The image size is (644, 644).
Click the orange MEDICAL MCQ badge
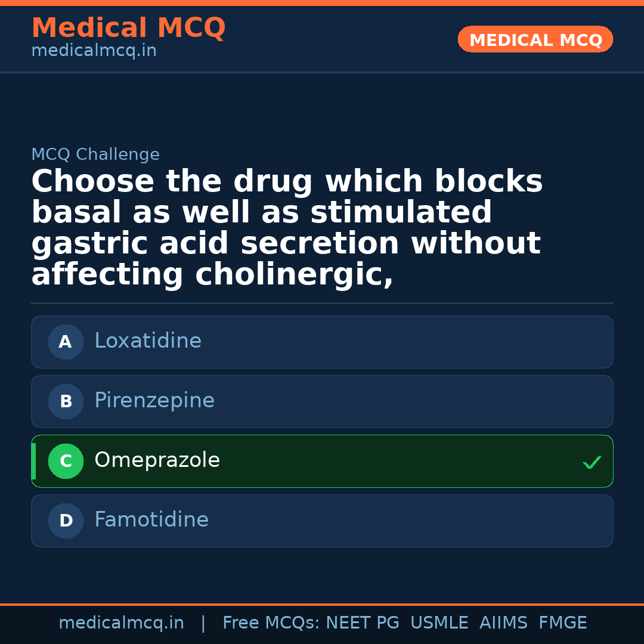[535, 39]
